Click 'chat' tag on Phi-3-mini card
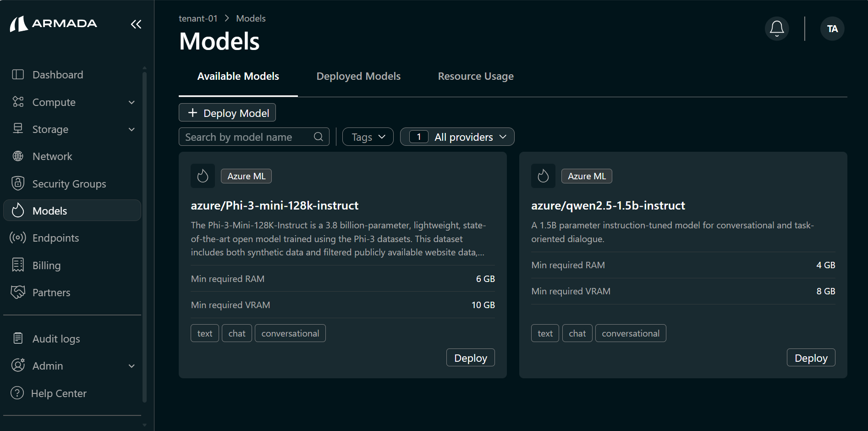 [x=237, y=333]
